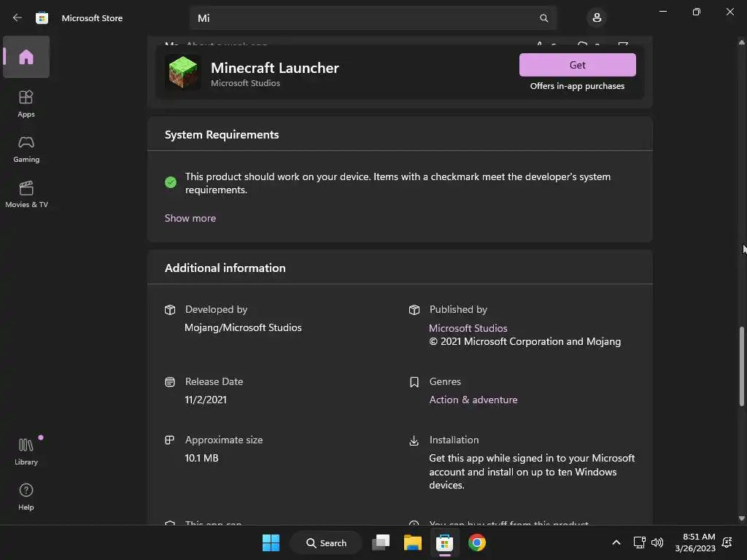Image resolution: width=747 pixels, height=560 pixels.
Task: Open the Apps section in the sidebar
Action: (26, 104)
